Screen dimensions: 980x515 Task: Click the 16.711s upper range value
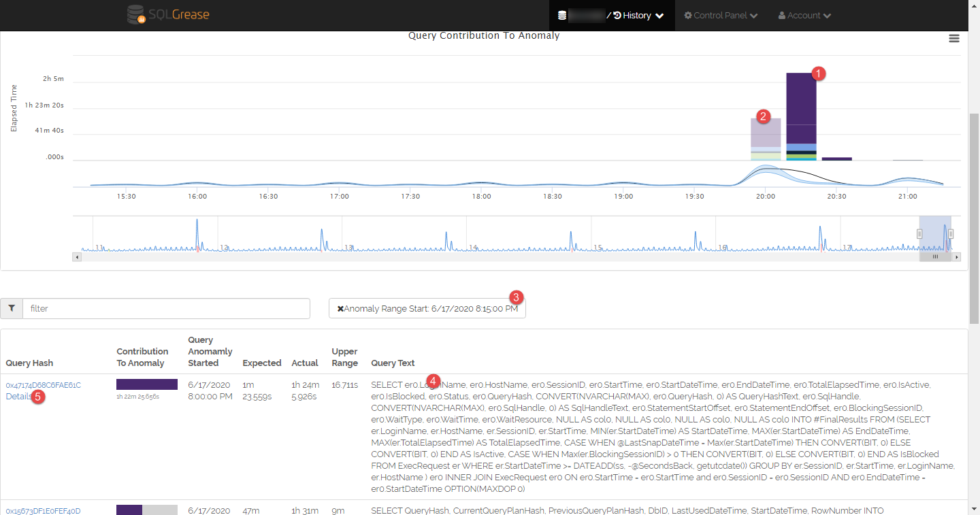pos(345,385)
